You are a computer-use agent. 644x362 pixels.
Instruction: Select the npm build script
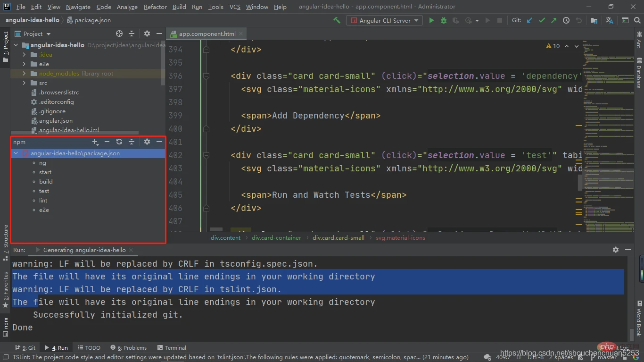[46, 182]
